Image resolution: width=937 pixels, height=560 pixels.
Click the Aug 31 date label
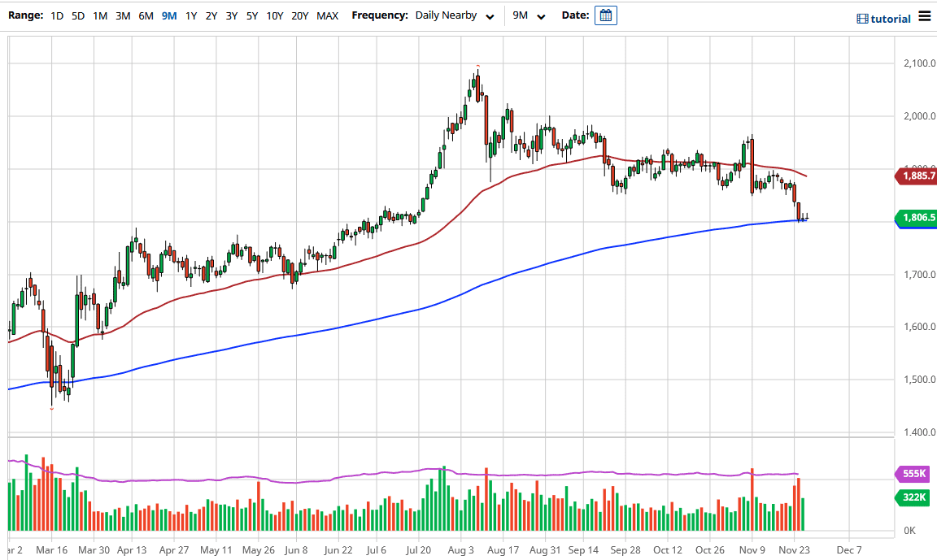tap(545, 550)
